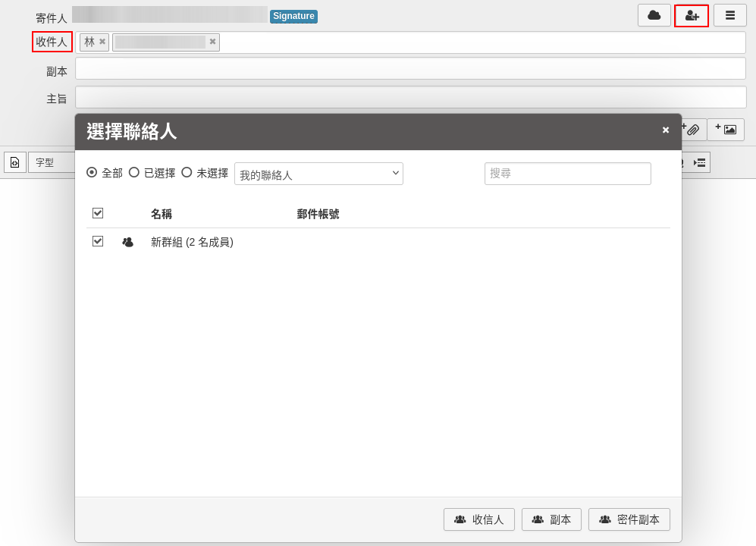Select the 未選擇 radio button
The image size is (756, 546).
click(x=187, y=172)
